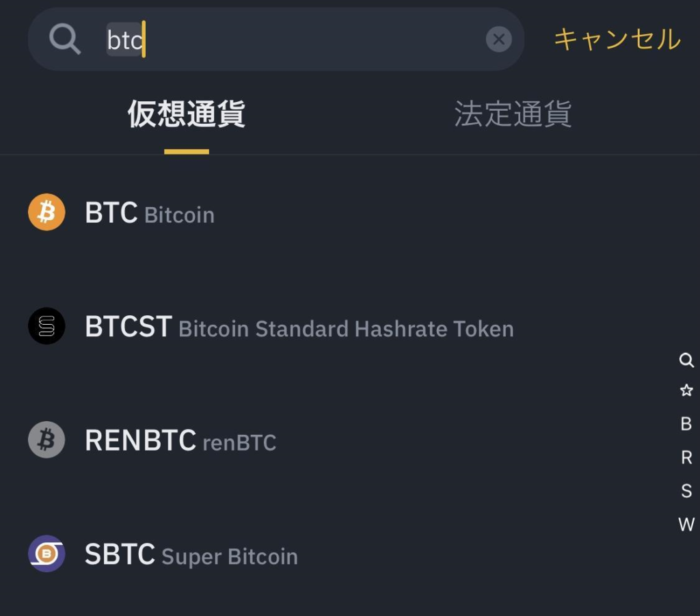Viewport: 700px width, 616px height.
Task: Click the magnifying glass search icon
Action: coord(65,39)
